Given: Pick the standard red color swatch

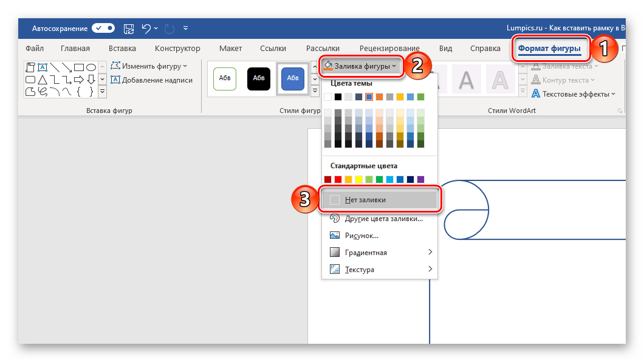Looking at the screenshot, I should (x=338, y=179).
